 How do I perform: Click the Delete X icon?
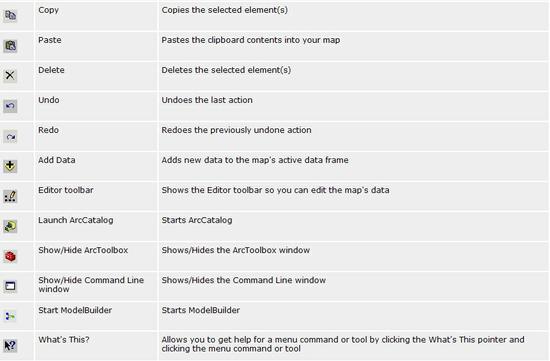coord(10,75)
